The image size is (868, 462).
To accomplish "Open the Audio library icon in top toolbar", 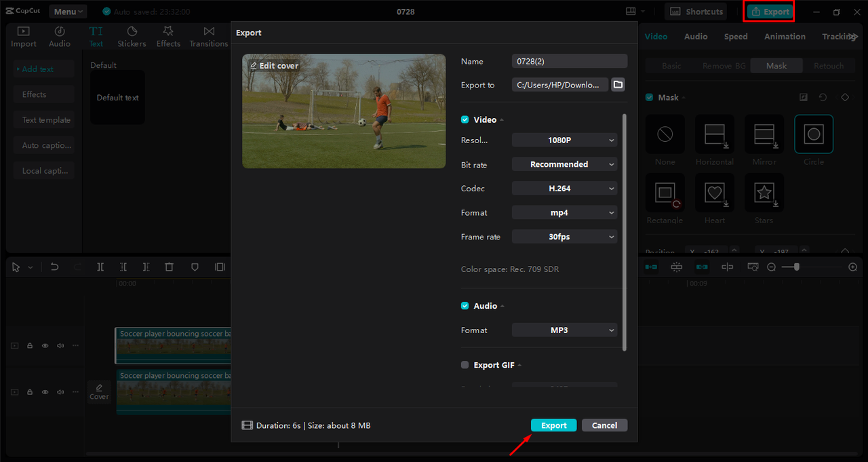I will 60,37.
